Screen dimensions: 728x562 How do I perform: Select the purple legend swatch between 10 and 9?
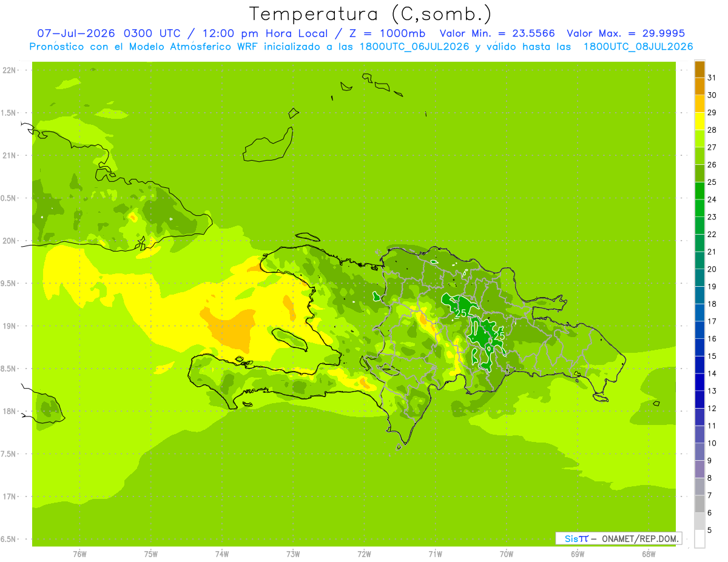[699, 452]
